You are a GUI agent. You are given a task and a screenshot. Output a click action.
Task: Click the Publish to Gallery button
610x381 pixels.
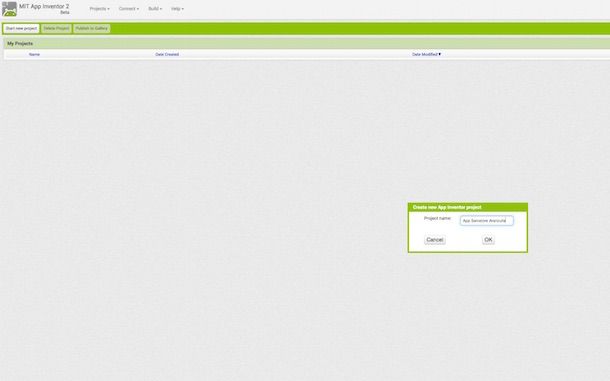(x=91, y=28)
